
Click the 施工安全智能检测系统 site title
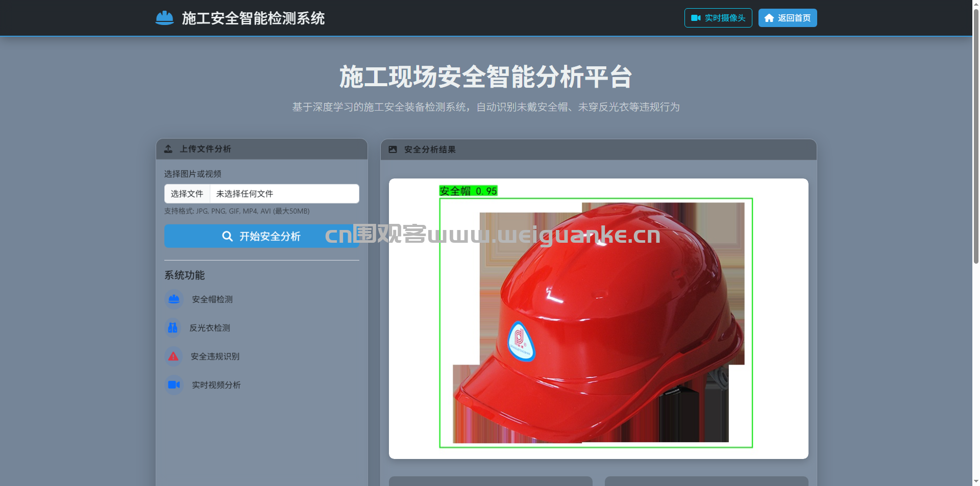click(253, 18)
